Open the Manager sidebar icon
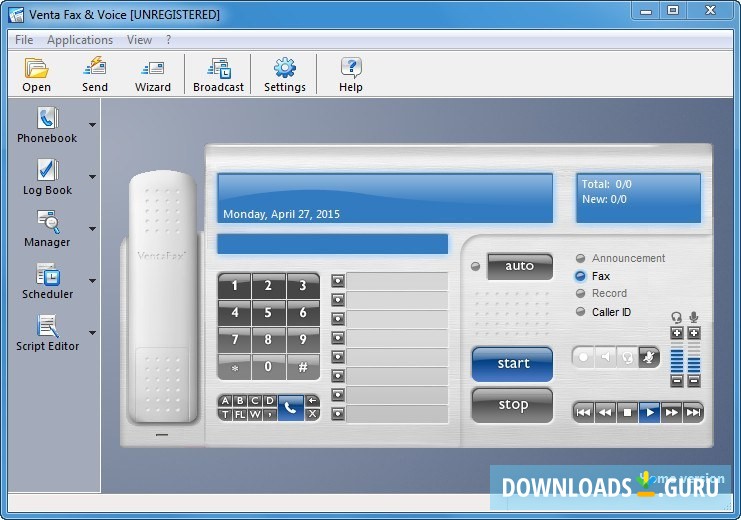Viewport: 741px width, 520px height. tap(47, 229)
